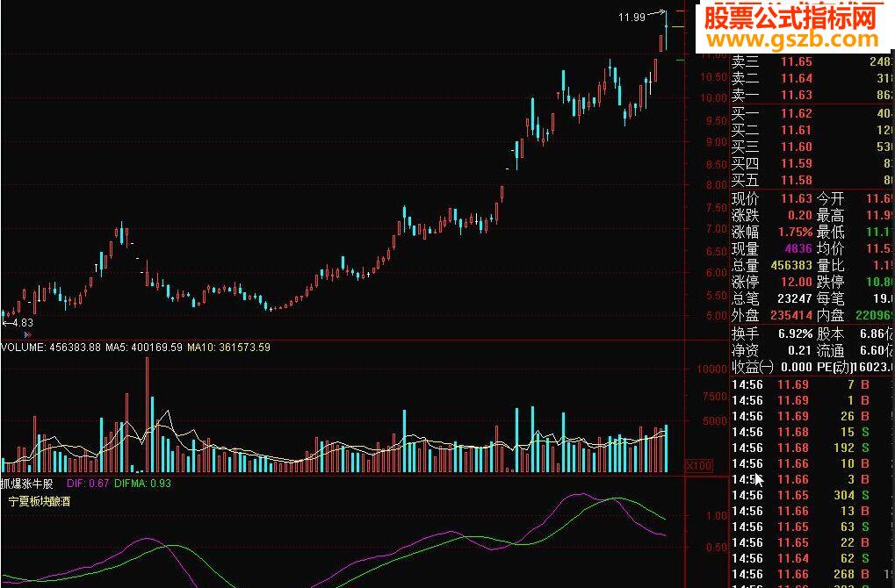Select the 14:56 tick with 192 S
Screen dimensions: 895x588
(812, 448)
